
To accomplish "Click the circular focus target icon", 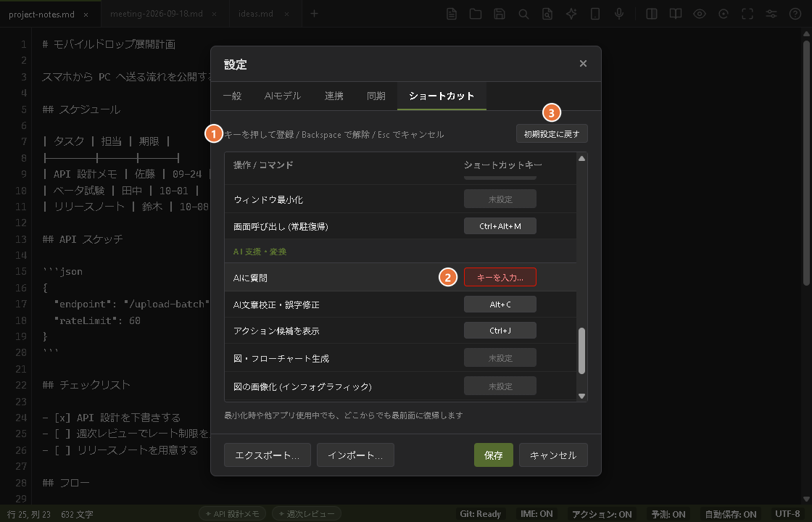I will pos(724,14).
